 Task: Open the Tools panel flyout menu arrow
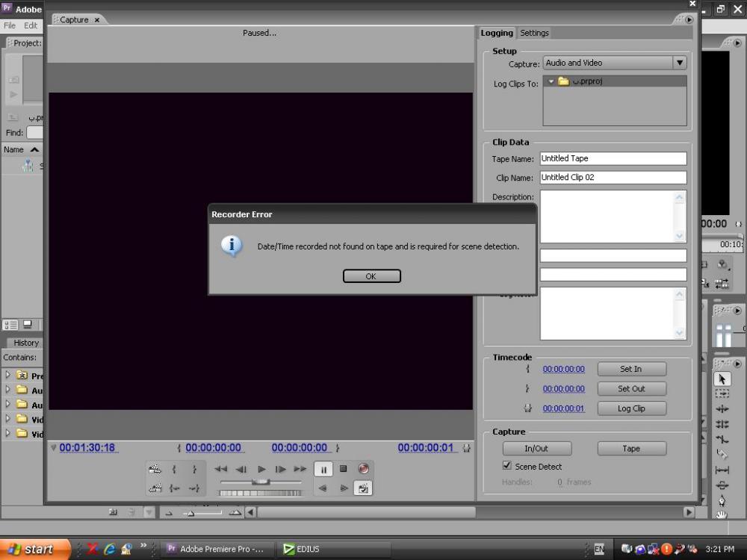point(737,364)
